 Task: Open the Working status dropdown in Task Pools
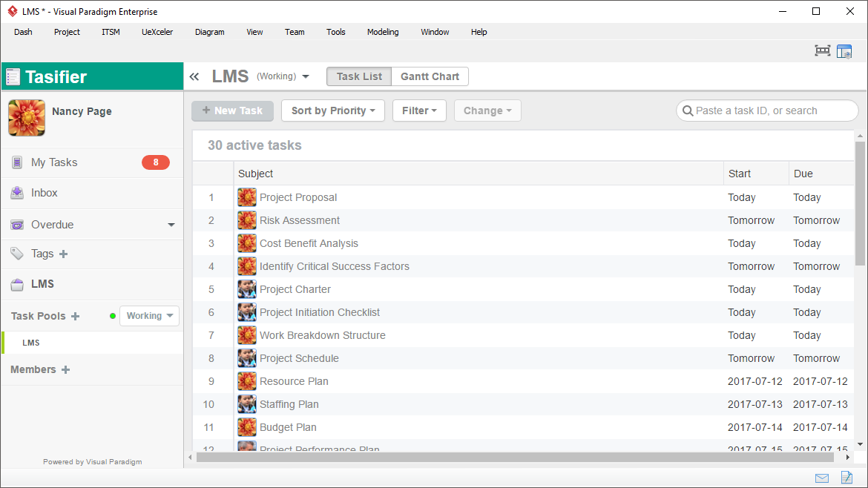149,316
